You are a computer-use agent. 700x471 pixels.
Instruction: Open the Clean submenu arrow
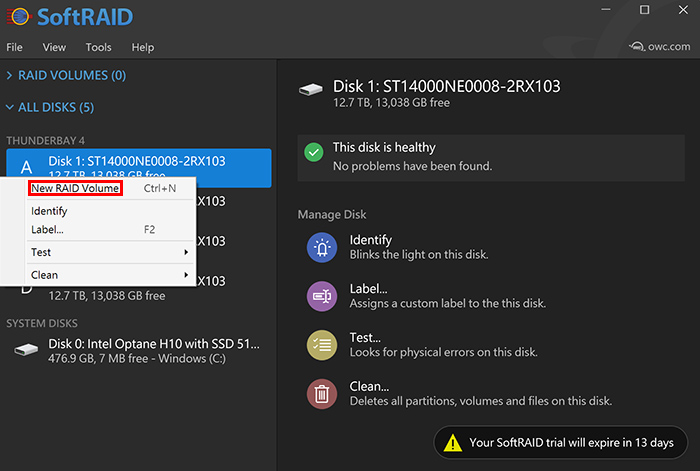tap(186, 275)
